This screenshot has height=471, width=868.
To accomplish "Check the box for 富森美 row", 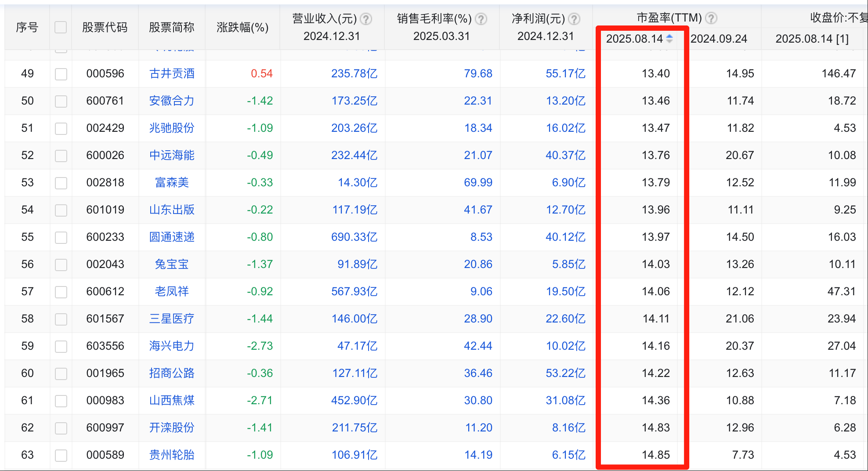I will 61,183.
